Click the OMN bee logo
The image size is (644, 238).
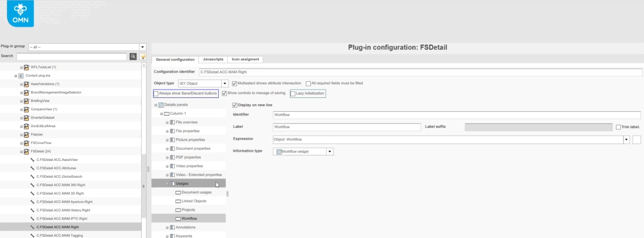20,14
